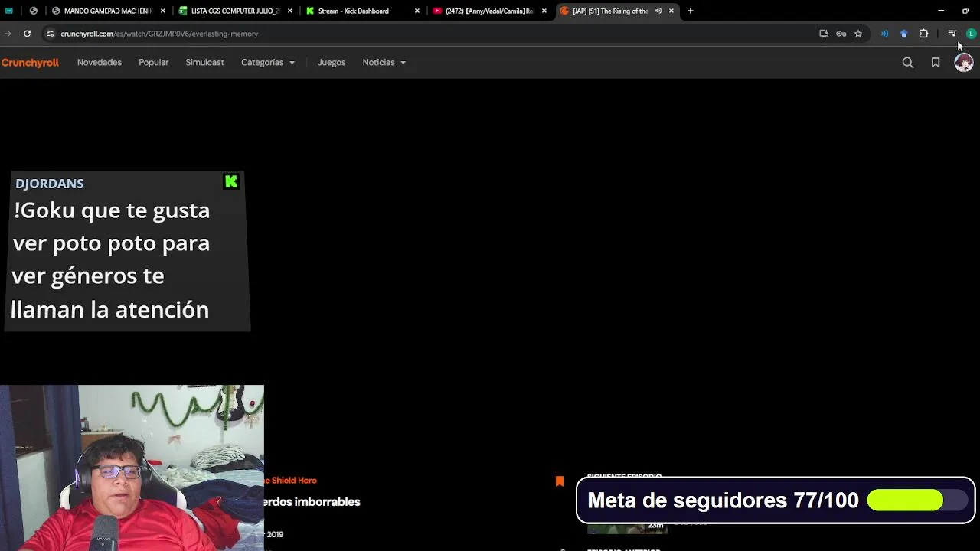
Task: Open the Extensions puzzle piece menu
Action: pyautogui.click(x=923, y=34)
